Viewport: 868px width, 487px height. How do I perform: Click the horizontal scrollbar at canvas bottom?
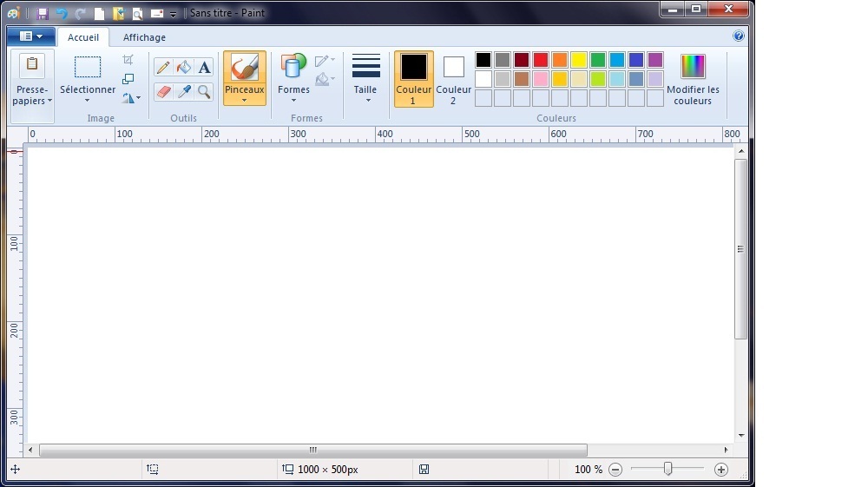[x=312, y=450]
